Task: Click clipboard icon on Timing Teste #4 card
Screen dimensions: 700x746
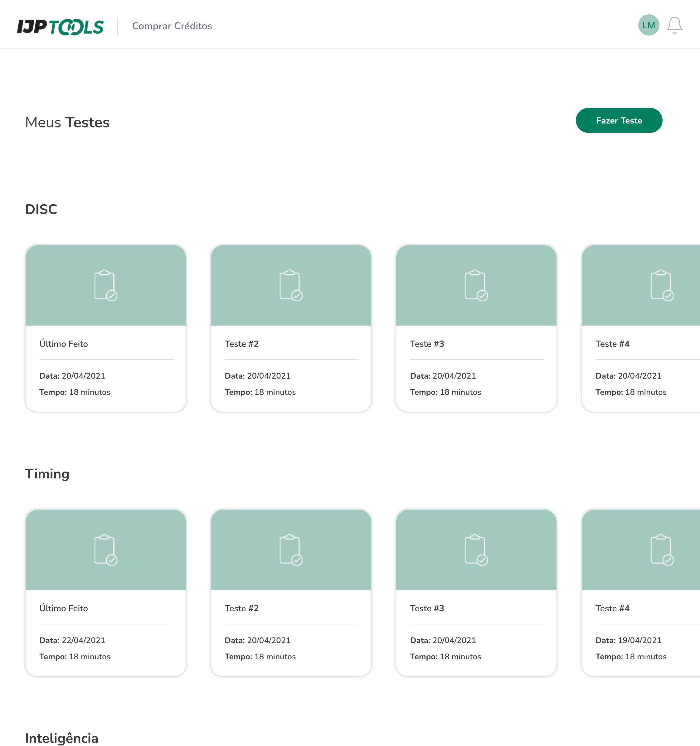Action: [662, 550]
